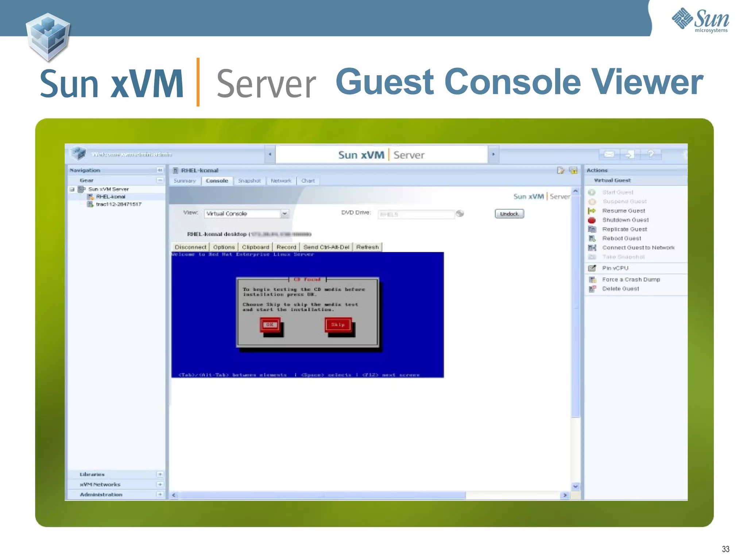
Task: Click the Replicate Guest icon
Action: click(x=592, y=229)
